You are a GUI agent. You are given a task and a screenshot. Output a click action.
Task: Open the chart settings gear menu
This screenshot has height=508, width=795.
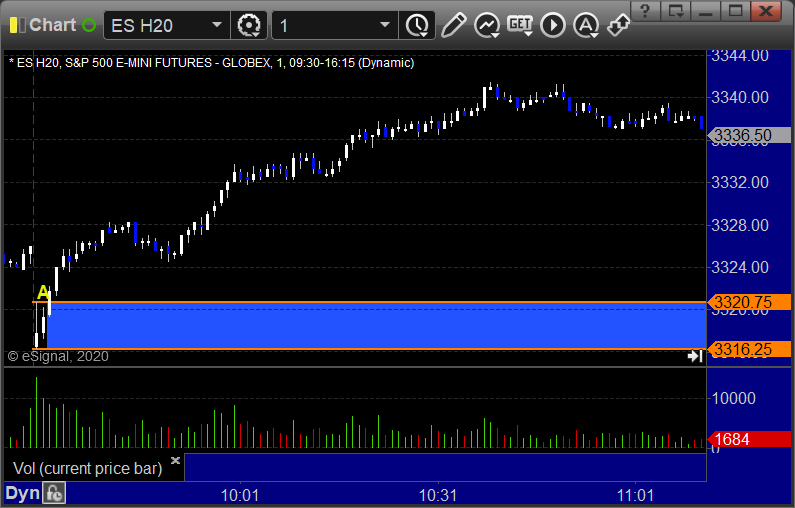pos(249,25)
